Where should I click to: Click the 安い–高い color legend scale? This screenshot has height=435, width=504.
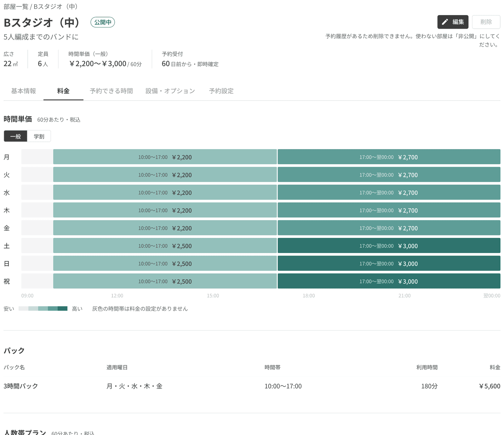[43, 309]
